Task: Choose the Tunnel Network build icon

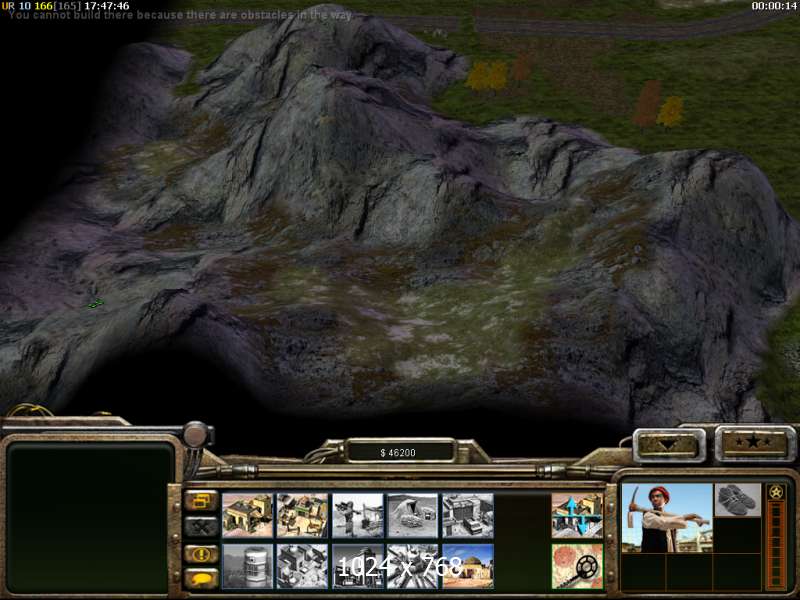Action: [x=413, y=515]
